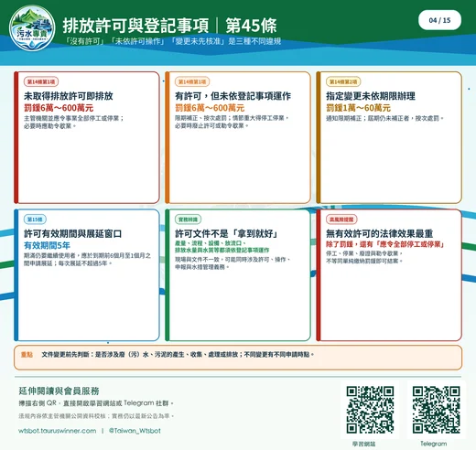Select the title 排放許可與登記事項
This screenshot has height=450, width=476.
pos(135,26)
